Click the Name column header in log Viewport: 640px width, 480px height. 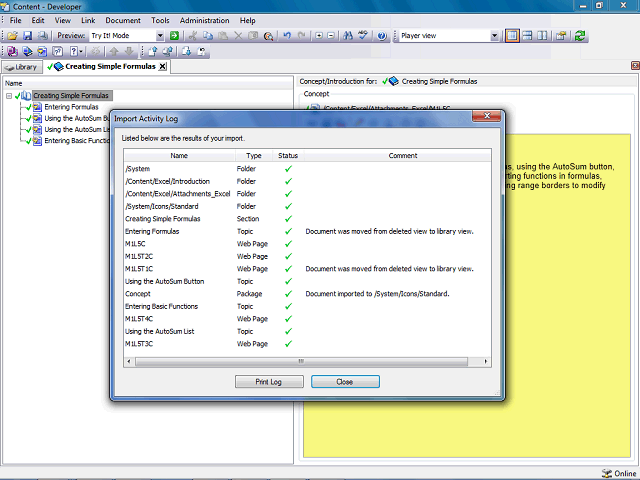179,156
